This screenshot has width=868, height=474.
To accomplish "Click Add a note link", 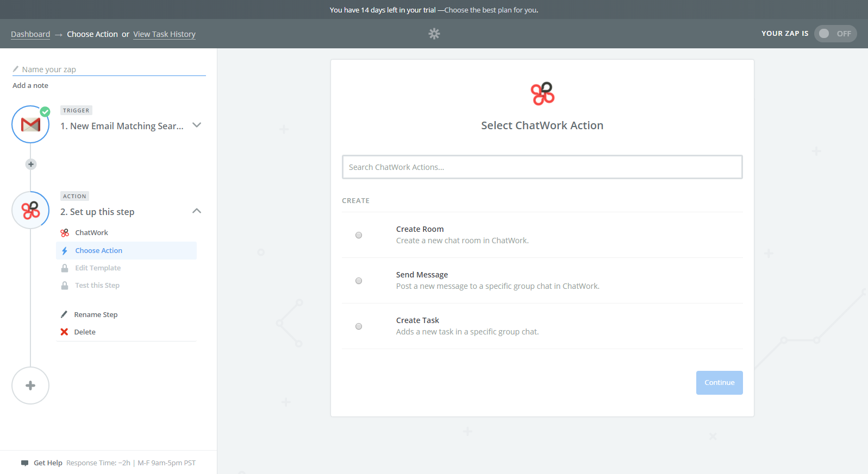I will 30,85.
